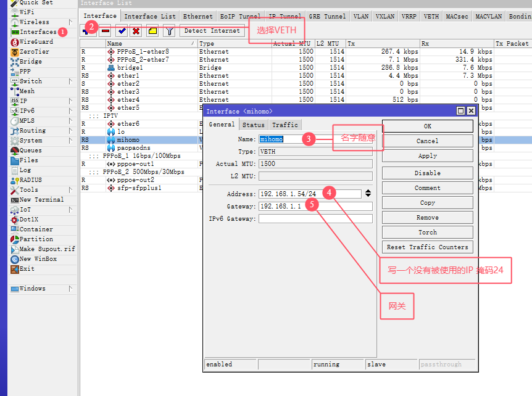Viewport: 532px width, 396px height.
Task: Sort by the Name column header
Action: (x=151, y=43)
